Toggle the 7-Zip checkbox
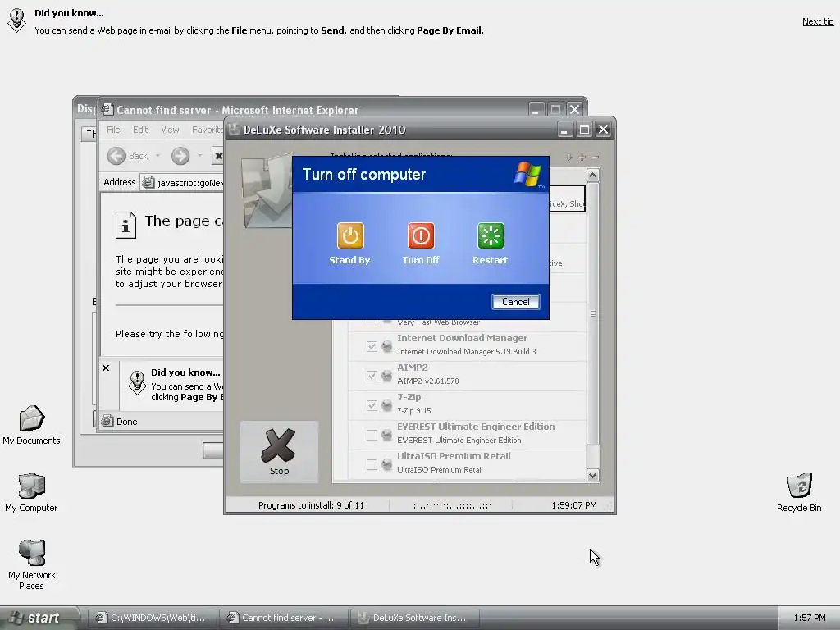This screenshot has width=840, height=630. pyautogui.click(x=372, y=405)
